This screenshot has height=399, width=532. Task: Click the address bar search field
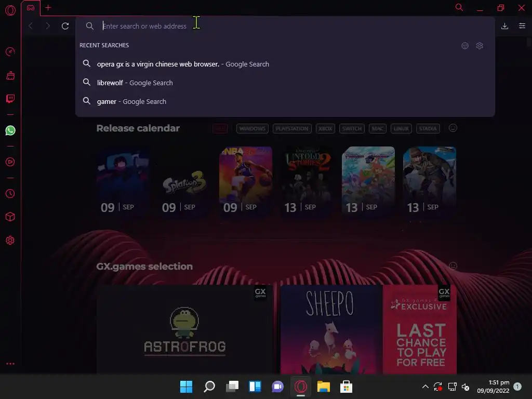[x=285, y=26]
